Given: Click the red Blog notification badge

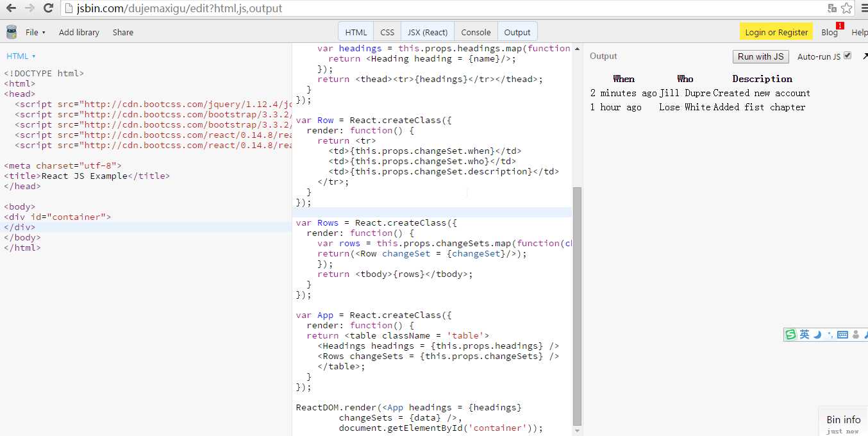Looking at the screenshot, I should coord(840,26).
